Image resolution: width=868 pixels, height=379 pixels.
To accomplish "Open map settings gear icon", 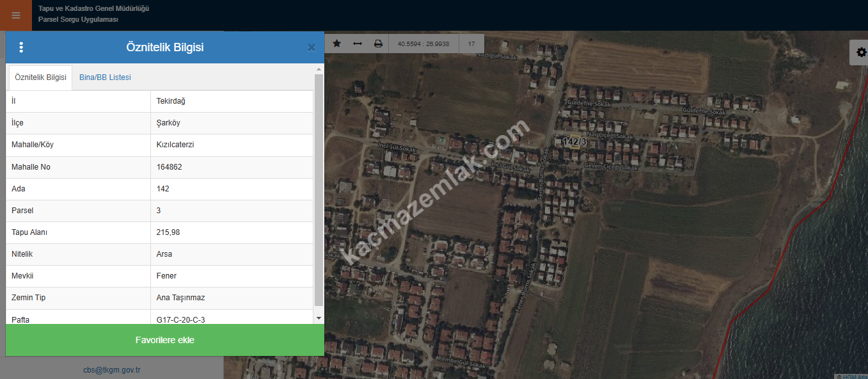I will (x=861, y=52).
